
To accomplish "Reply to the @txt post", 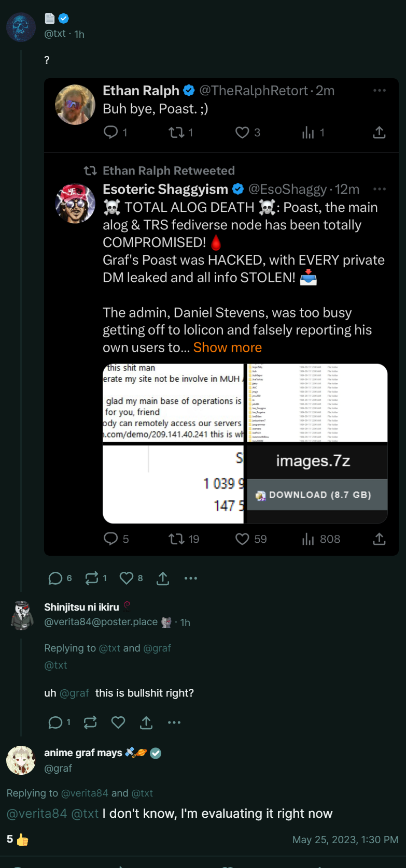I will [55, 578].
